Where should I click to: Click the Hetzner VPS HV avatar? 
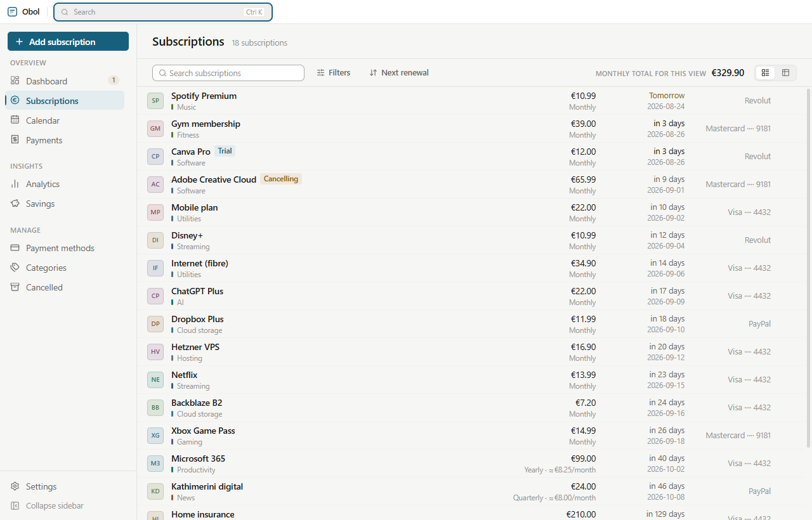tap(155, 352)
